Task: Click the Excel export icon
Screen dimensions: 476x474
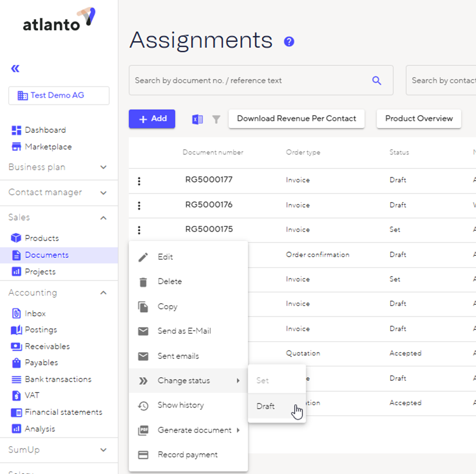Action: point(197,119)
